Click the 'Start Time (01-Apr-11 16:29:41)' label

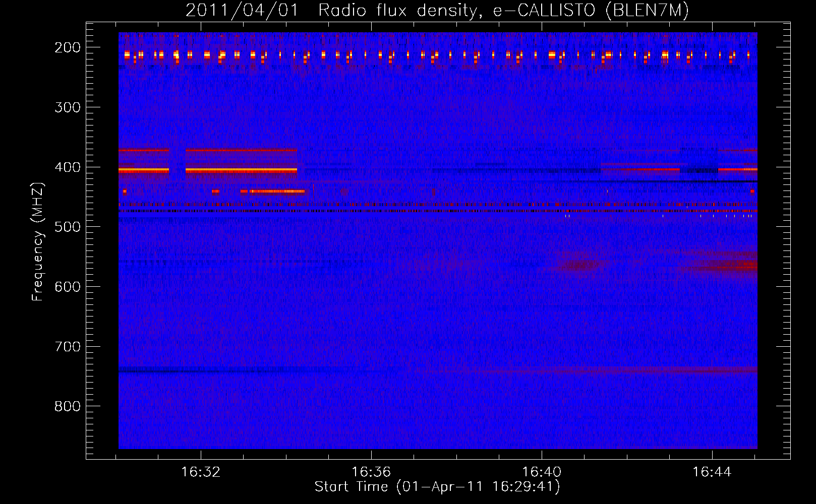437,487
